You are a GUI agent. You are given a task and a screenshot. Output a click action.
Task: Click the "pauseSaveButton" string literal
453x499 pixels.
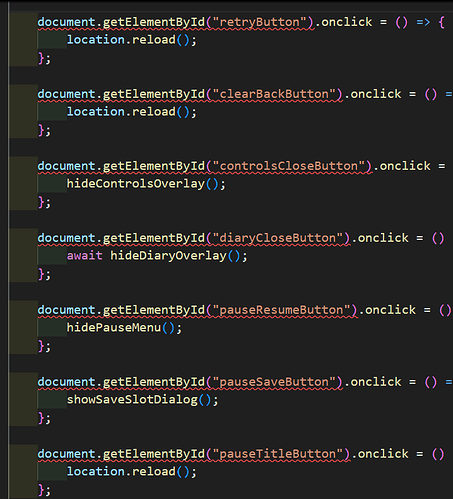coord(274,382)
